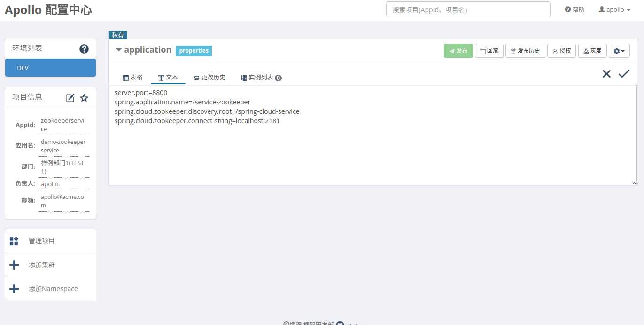The image size is (644, 325).
Task: Click the text area resize handle
Action: tap(634, 182)
